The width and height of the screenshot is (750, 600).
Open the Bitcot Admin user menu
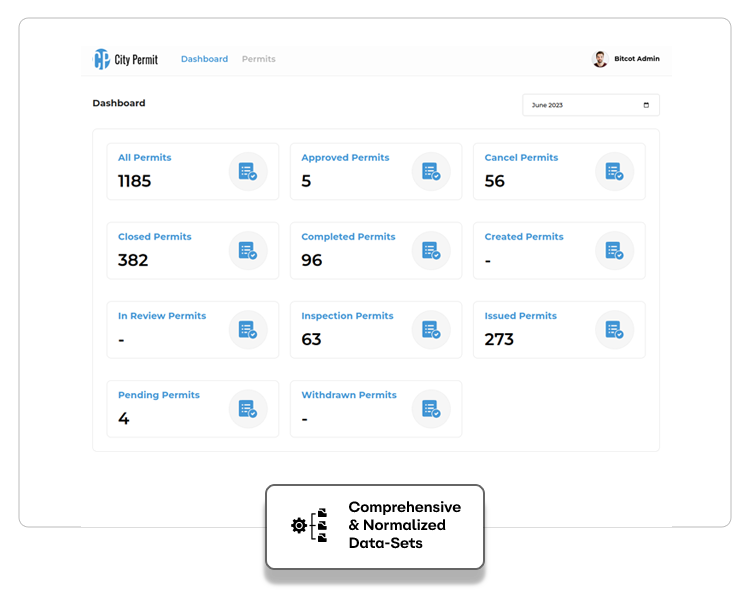pyautogui.click(x=637, y=59)
